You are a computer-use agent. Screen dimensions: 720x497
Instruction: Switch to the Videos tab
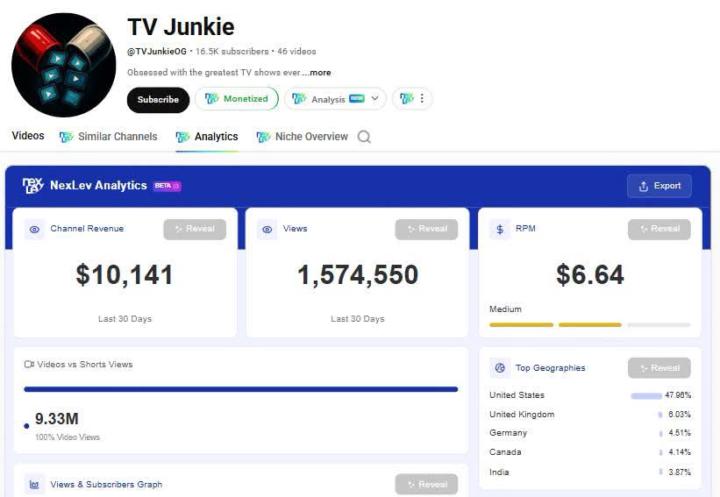point(28,136)
